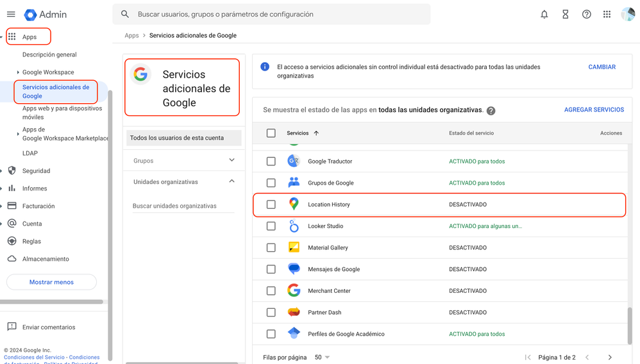640x364 pixels.
Task: Click the Location History maps pin icon
Action: pyautogui.click(x=294, y=204)
